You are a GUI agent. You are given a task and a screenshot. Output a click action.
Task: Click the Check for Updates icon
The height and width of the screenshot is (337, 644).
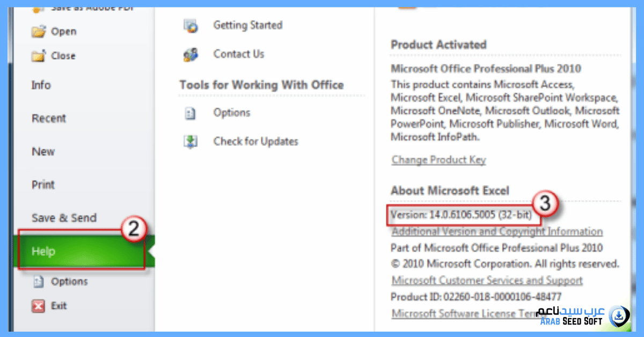(191, 142)
